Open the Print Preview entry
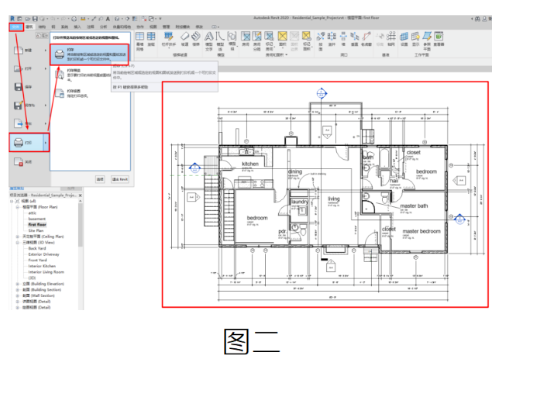Viewport: 547px width, 395px height. (85, 74)
